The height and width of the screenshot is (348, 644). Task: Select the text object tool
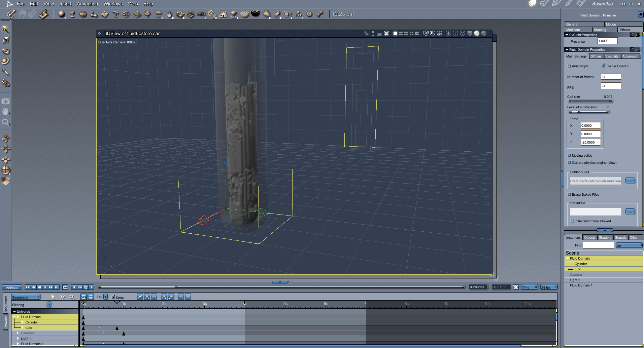[x=115, y=14]
